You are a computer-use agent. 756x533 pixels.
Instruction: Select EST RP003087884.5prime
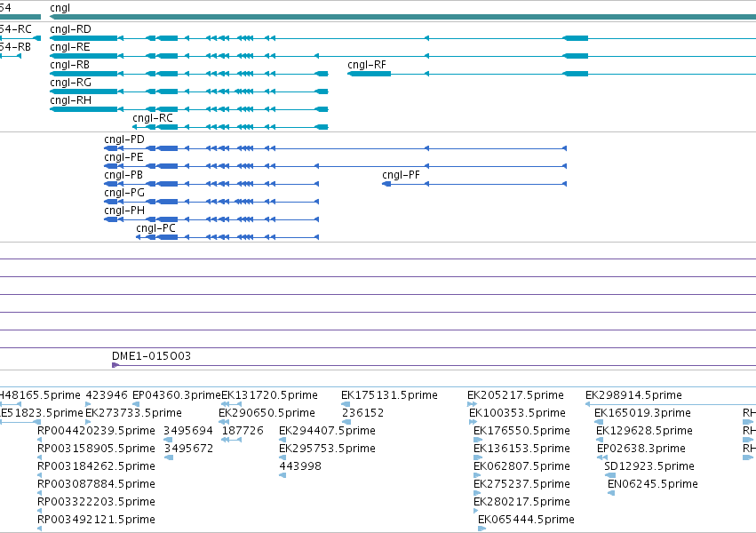tap(97, 484)
